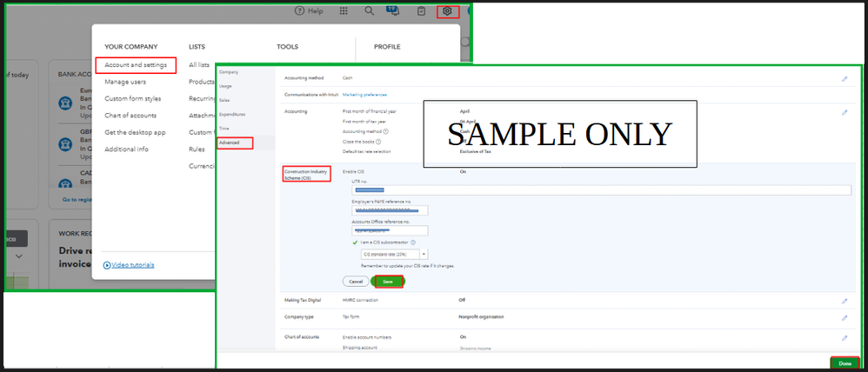This screenshot has height=372, width=868.
Task: Click the pencil icon on the Accounting section
Action: pos(845,112)
